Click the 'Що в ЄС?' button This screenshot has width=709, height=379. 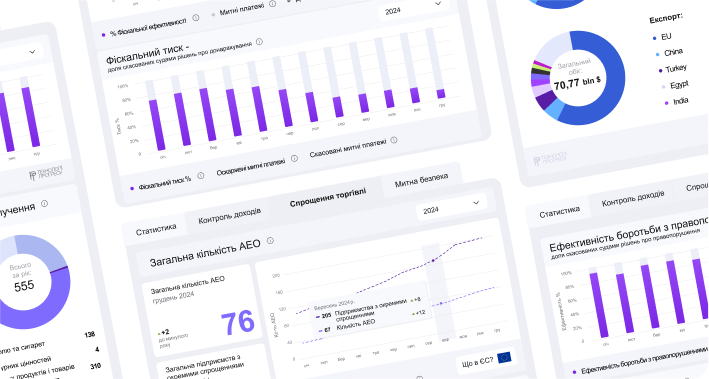coord(486,361)
